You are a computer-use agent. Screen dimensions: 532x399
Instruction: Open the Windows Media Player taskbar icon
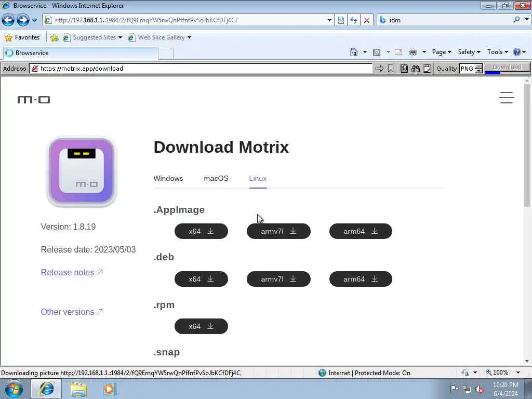109,389
